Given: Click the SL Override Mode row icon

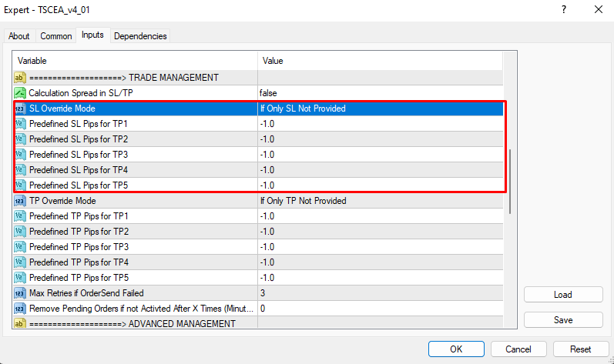Looking at the screenshot, I should point(21,109).
